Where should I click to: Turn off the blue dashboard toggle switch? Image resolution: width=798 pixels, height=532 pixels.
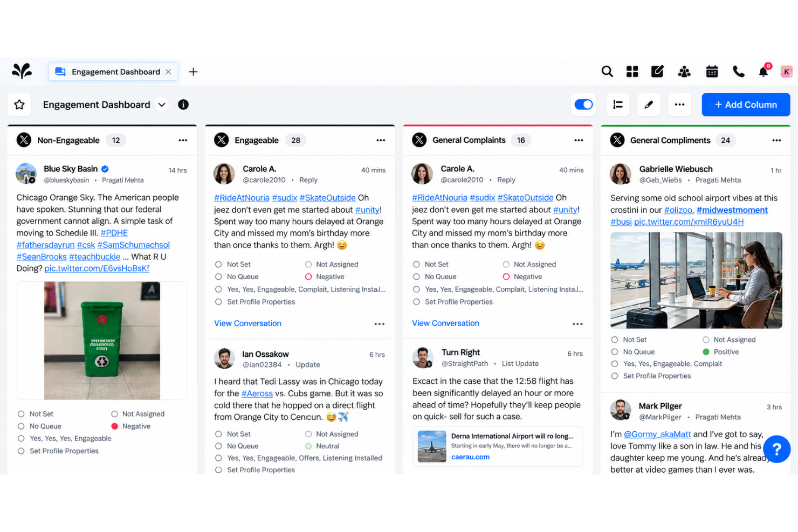583,105
